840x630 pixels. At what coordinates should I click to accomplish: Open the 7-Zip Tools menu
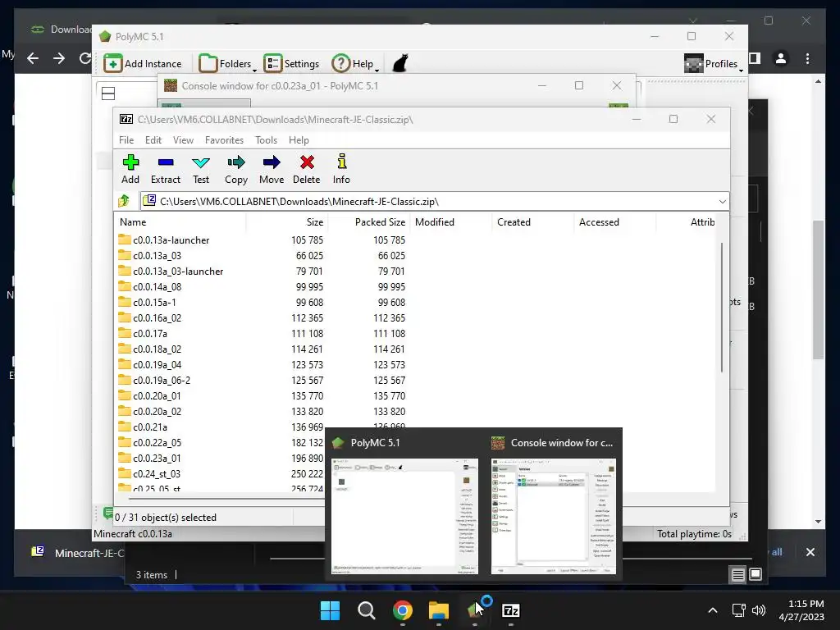[267, 139]
